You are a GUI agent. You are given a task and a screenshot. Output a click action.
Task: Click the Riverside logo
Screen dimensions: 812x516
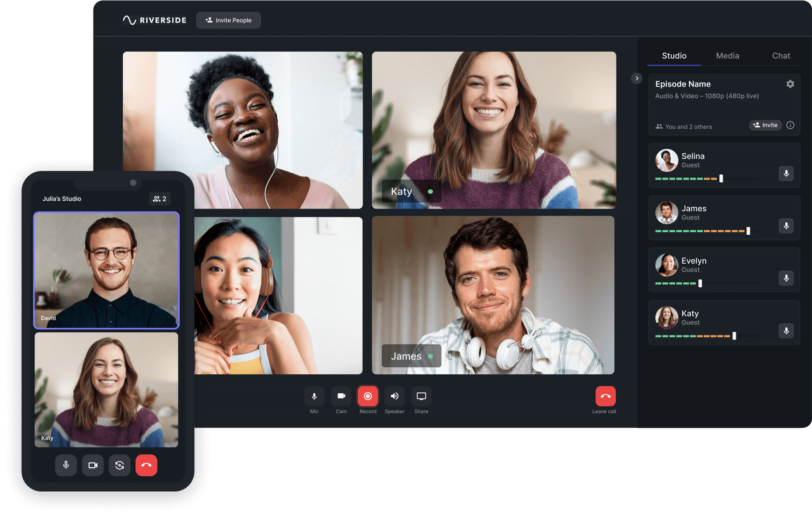pos(154,20)
